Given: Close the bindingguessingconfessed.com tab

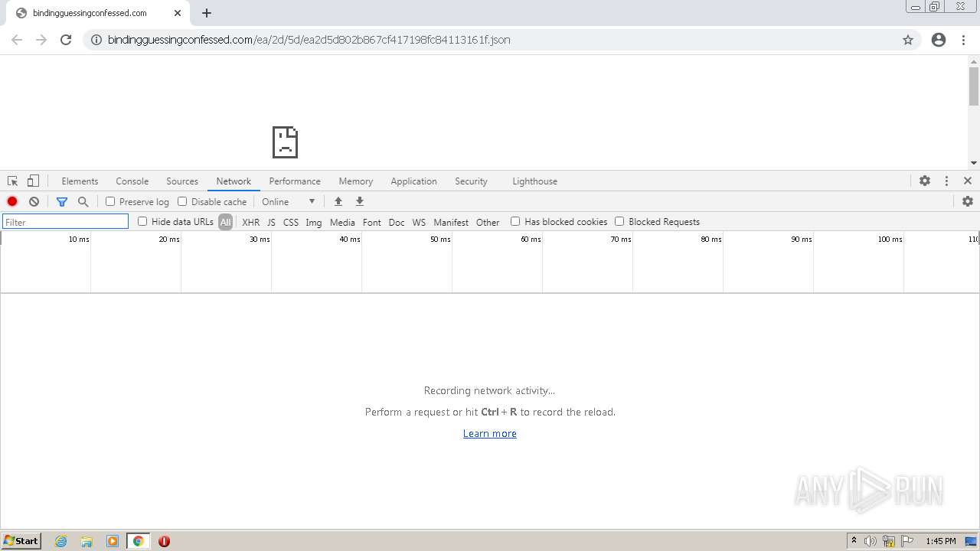Looking at the screenshot, I should [x=178, y=13].
